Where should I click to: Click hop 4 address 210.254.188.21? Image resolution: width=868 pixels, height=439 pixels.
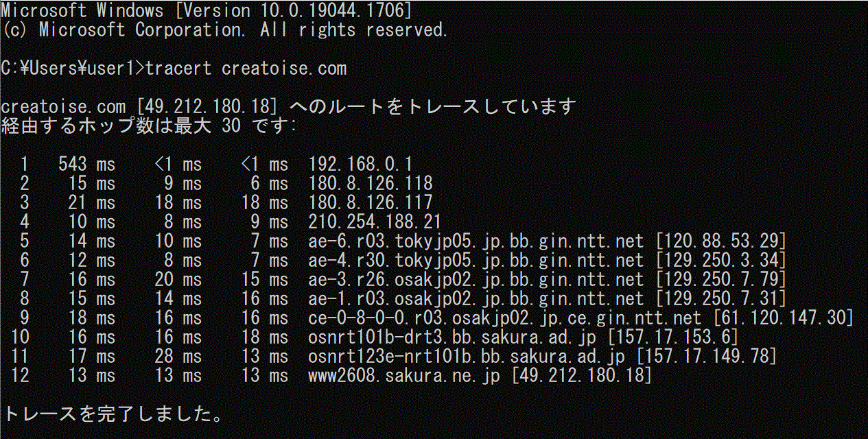[375, 222]
